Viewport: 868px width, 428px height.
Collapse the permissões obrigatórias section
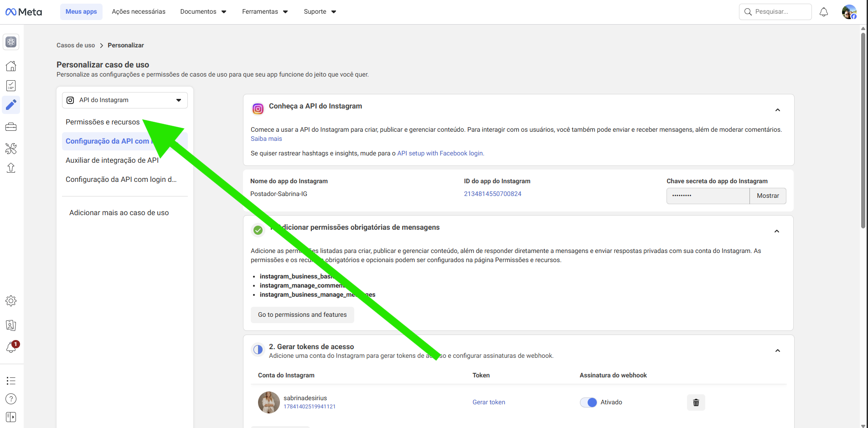click(777, 231)
